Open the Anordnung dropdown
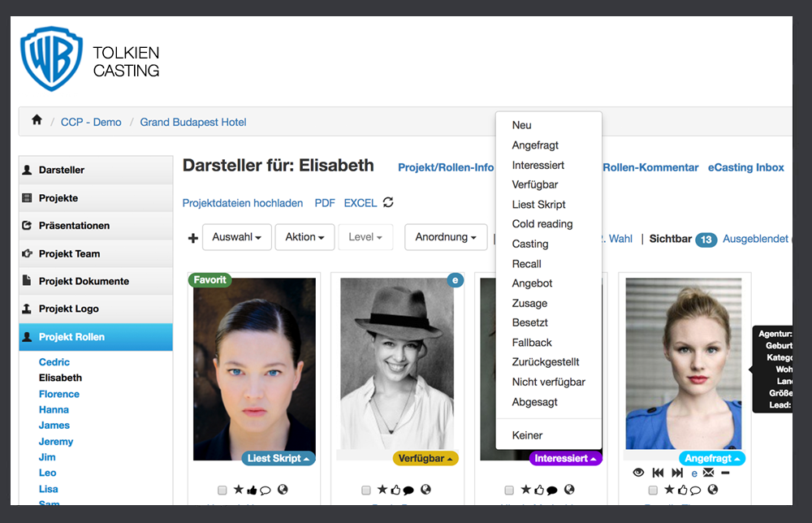The image size is (812, 523). coord(446,237)
